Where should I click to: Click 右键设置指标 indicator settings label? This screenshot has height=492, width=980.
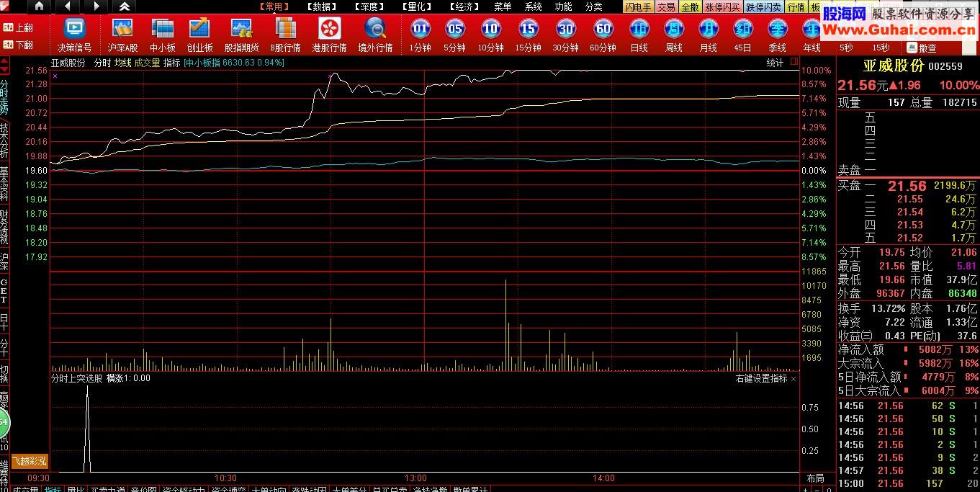(x=761, y=378)
